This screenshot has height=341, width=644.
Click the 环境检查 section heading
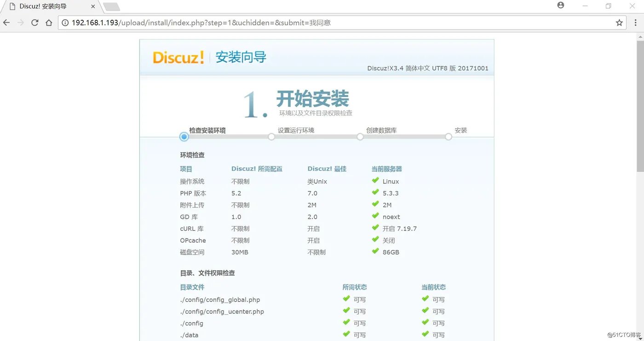192,155
